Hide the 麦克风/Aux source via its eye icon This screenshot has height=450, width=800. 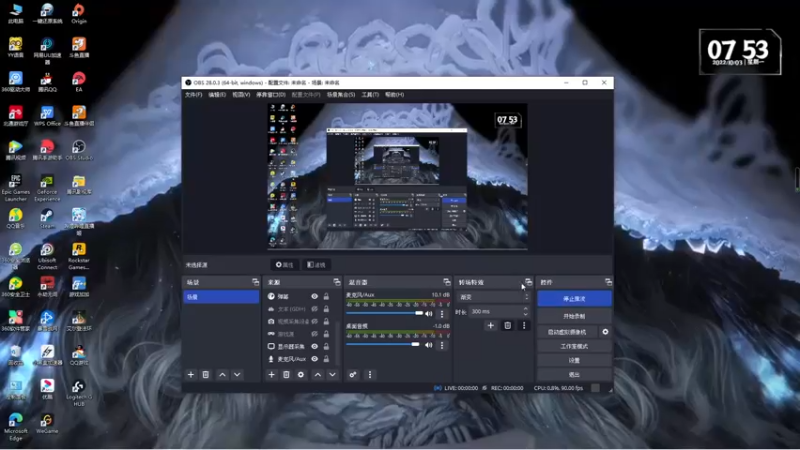[x=315, y=359]
